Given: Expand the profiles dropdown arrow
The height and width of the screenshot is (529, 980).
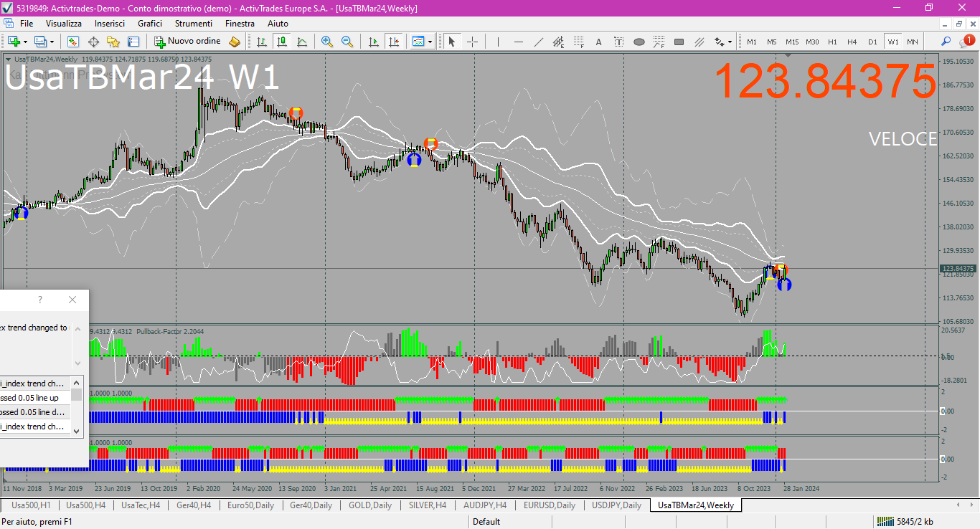Looking at the screenshot, I should click(52, 42).
